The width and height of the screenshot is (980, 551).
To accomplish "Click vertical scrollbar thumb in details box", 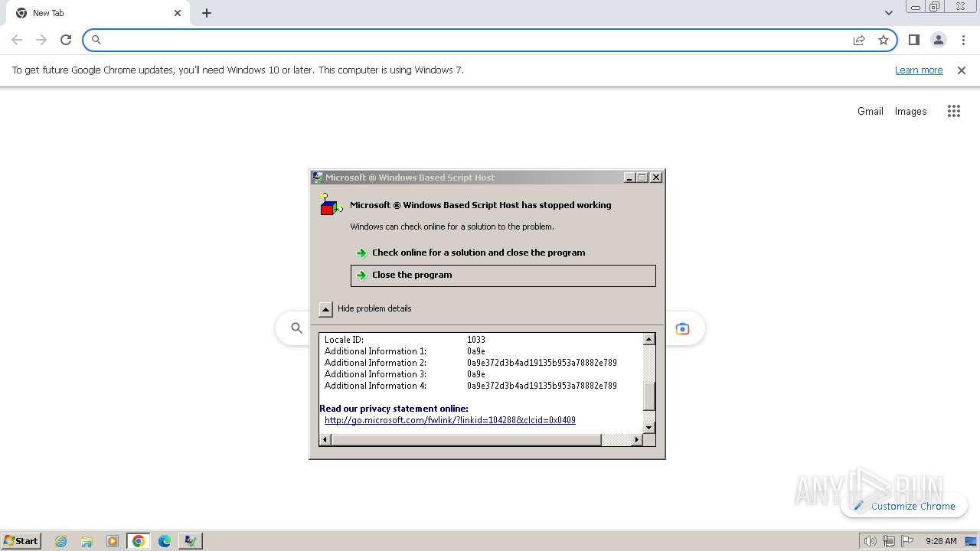I will pos(649,396).
